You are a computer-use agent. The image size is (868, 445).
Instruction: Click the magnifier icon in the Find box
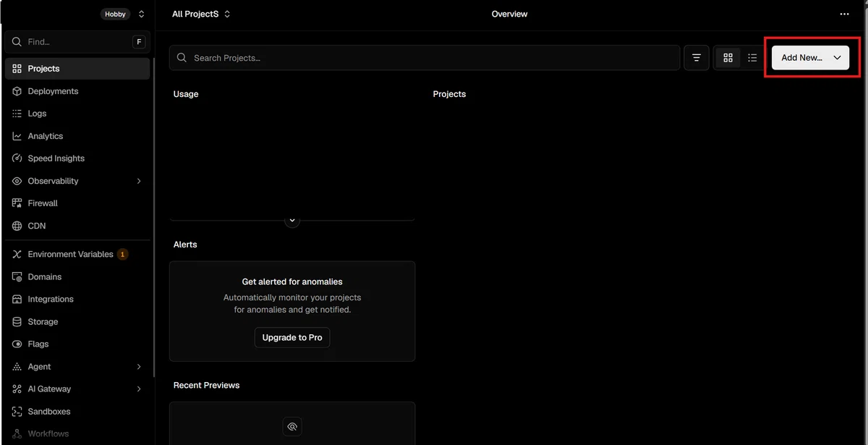coord(17,42)
